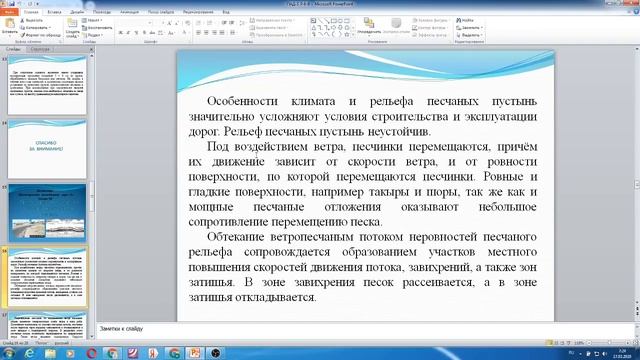Click the Выровнять текст align text button
Screen dimensions: 640x360
coord(268,28)
